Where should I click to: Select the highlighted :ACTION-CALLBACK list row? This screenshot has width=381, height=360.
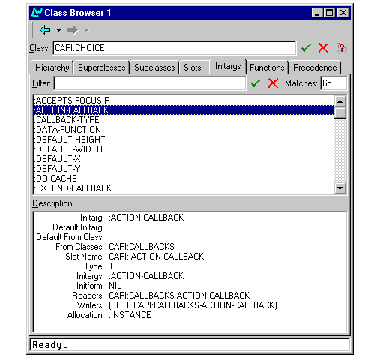[184, 110]
